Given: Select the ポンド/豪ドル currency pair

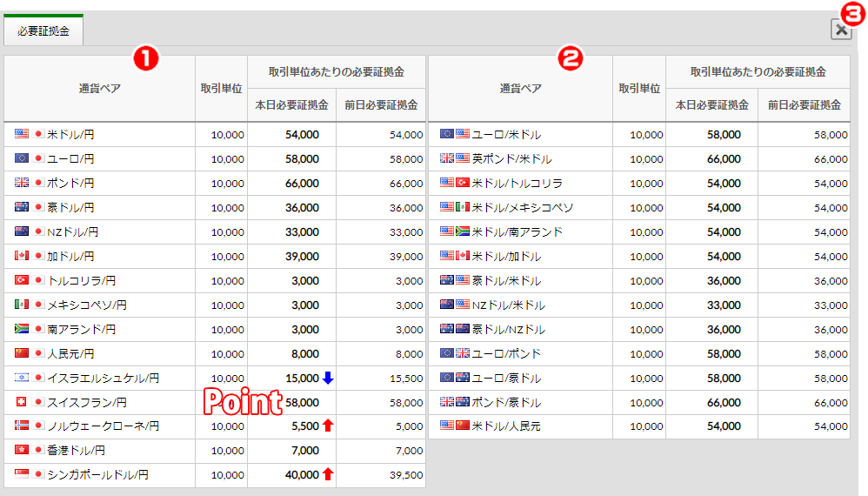Looking at the screenshot, I should (x=506, y=402).
